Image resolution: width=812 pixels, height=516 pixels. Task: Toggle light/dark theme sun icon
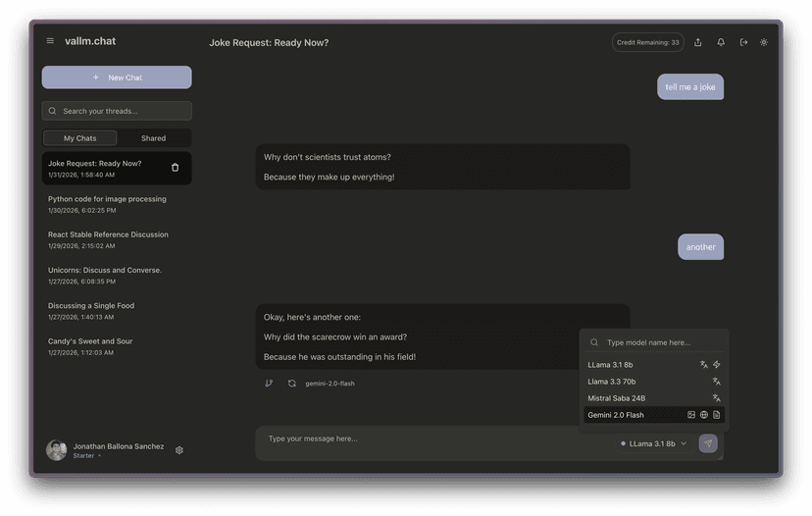764,42
